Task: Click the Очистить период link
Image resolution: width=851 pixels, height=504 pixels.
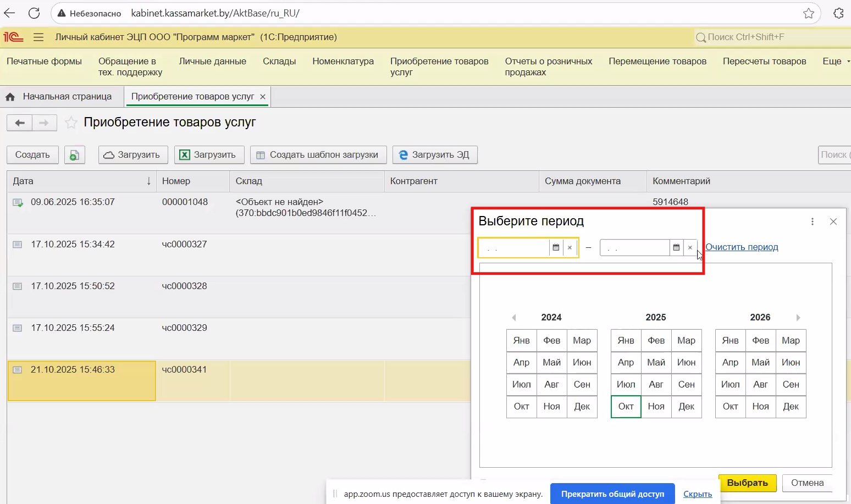Action: pyautogui.click(x=742, y=247)
